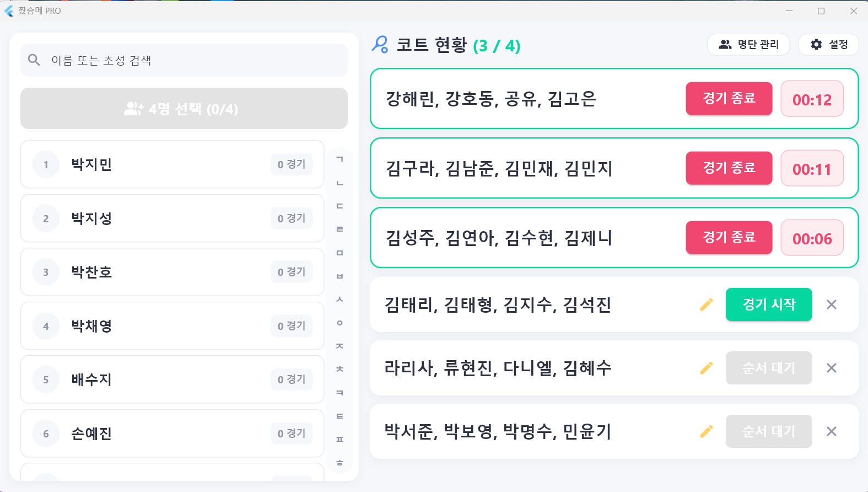Edit the 박서준 waiting group
Screen dimensions: 868x492
coord(706,431)
